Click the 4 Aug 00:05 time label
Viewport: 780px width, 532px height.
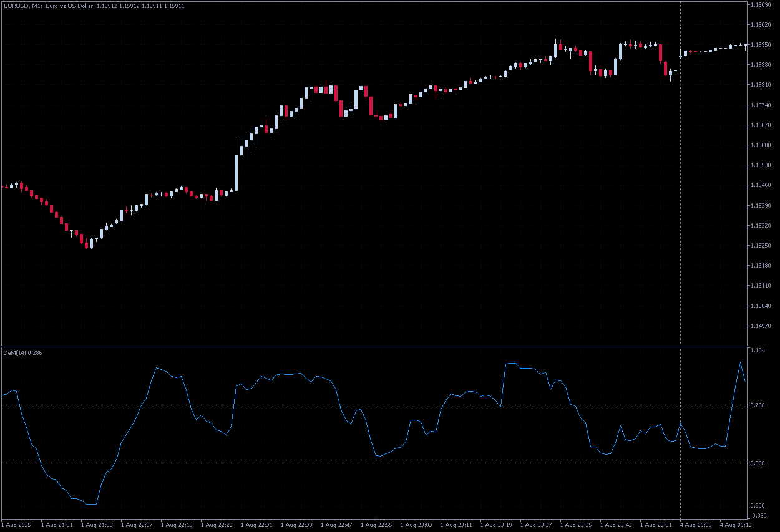[696, 525]
